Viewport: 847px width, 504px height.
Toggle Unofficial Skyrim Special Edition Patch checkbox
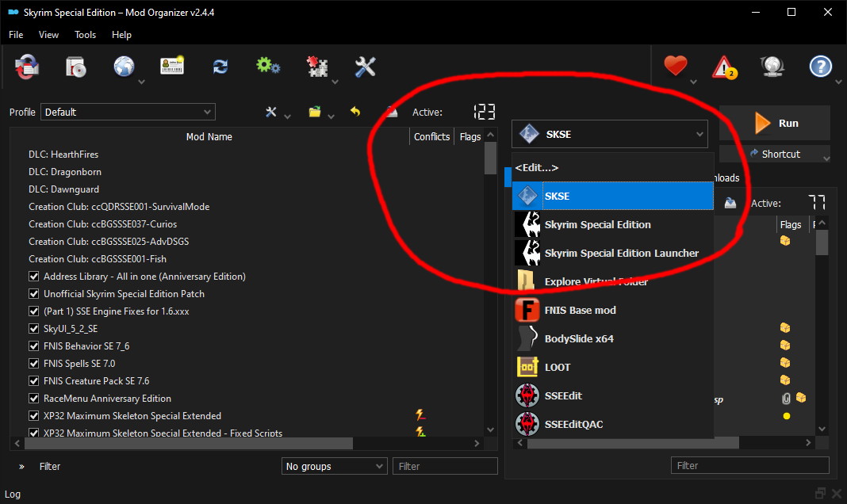(33, 294)
